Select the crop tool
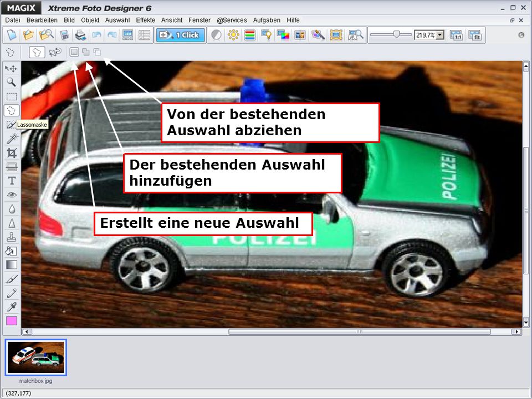 [x=12, y=153]
